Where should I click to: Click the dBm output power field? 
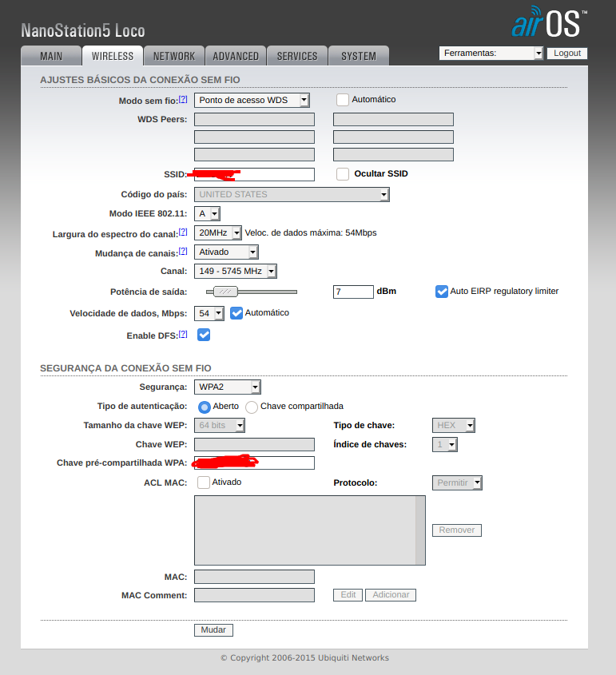(x=353, y=292)
